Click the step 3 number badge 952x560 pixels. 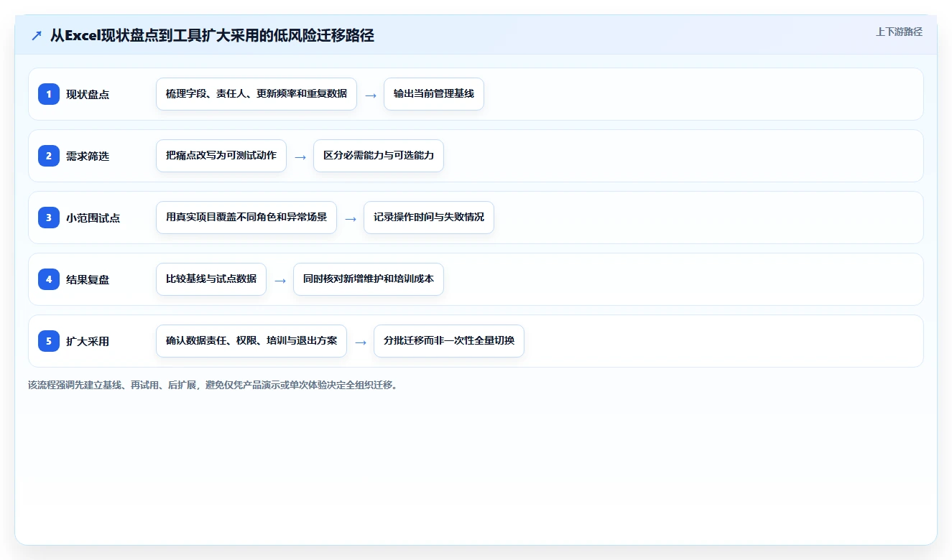pyautogui.click(x=49, y=218)
